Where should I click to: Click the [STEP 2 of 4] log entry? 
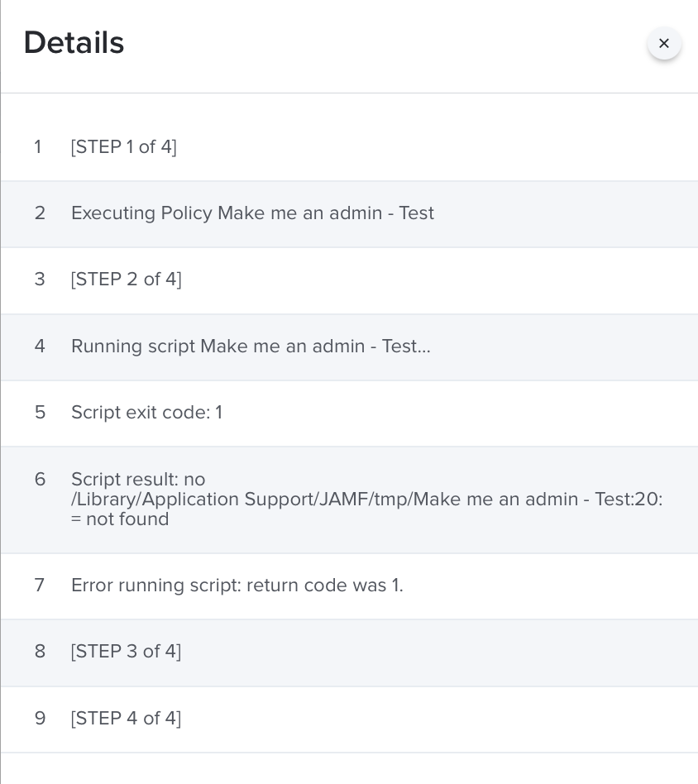(x=126, y=279)
